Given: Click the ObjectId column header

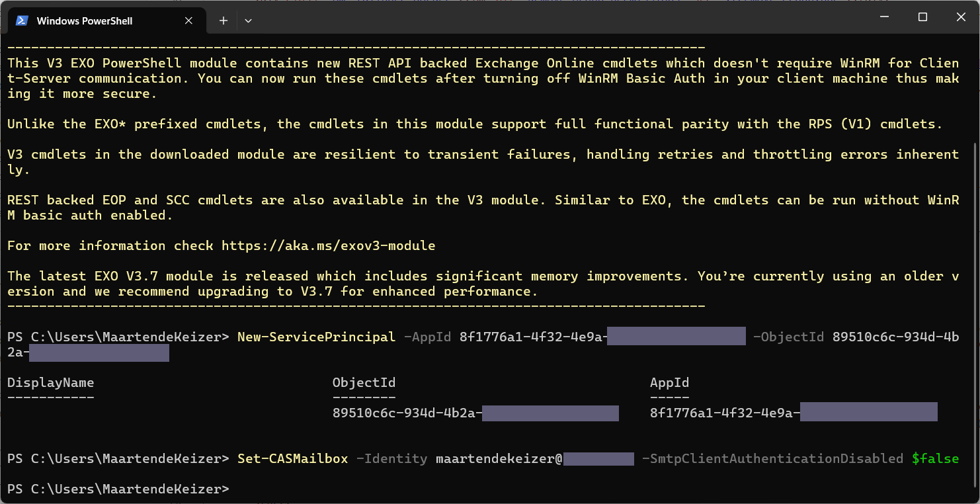Looking at the screenshot, I should coord(364,383).
